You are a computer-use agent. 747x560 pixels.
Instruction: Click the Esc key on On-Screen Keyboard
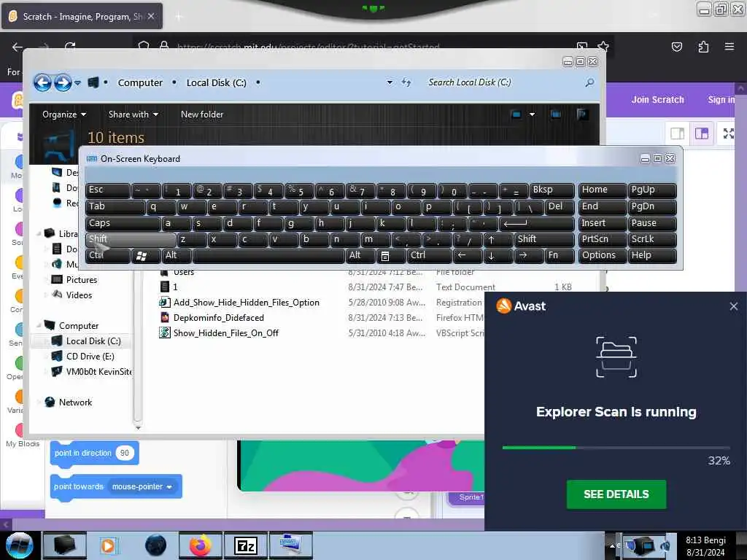(x=108, y=190)
